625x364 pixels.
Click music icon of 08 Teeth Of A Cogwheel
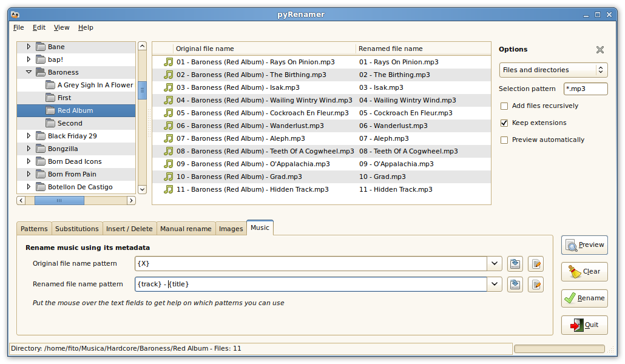click(x=169, y=151)
